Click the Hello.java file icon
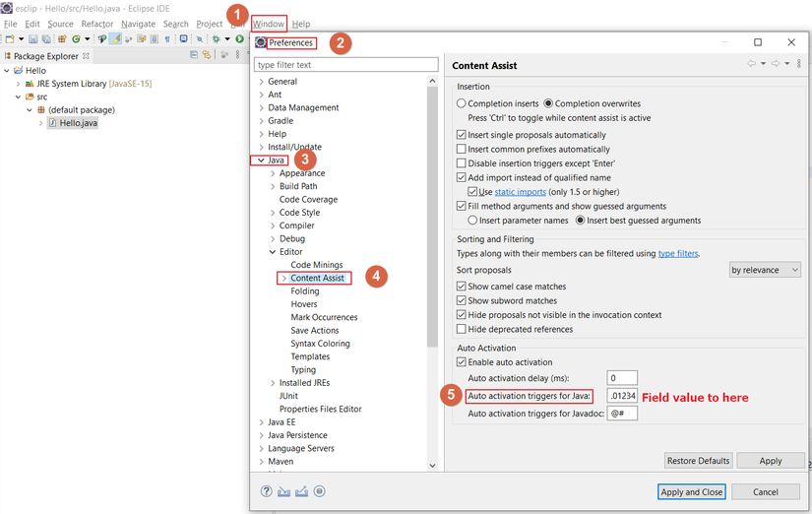This screenshot has width=812, height=514. pyautogui.click(x=52, y=123)
